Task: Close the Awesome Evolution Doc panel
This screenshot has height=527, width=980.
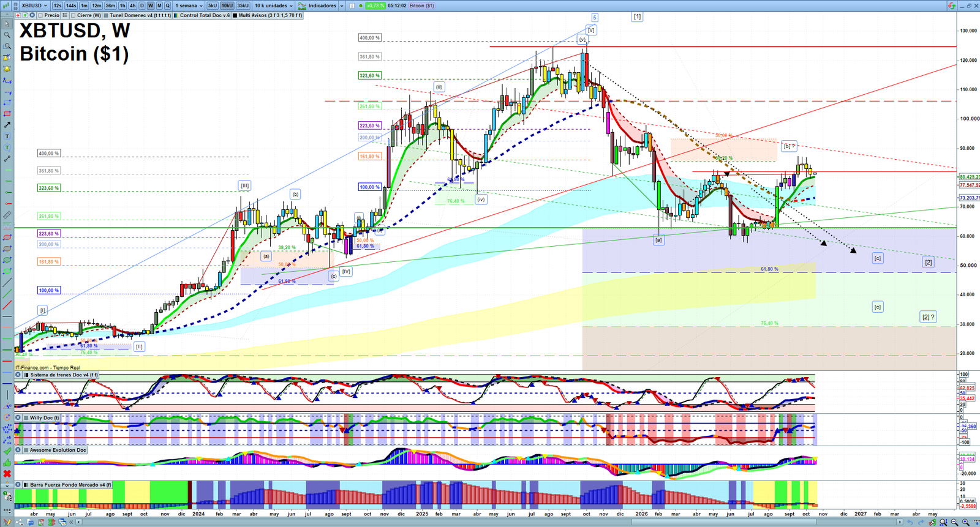Action: [18, 450]
